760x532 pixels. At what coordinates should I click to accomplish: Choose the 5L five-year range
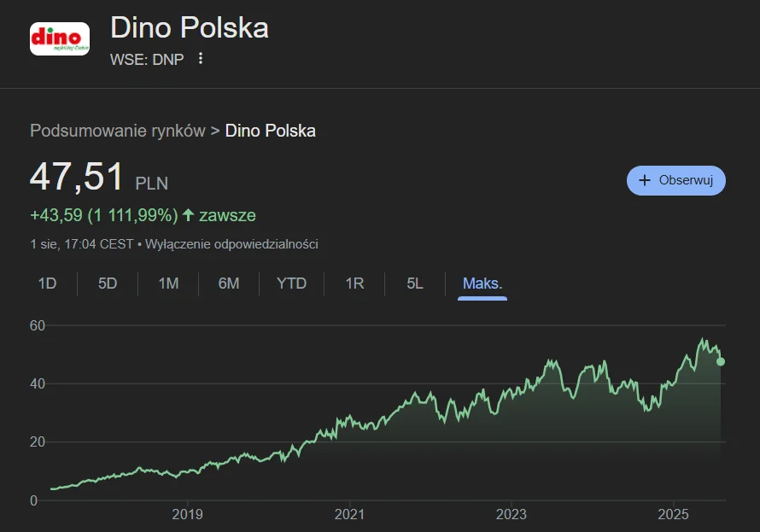[415, 284]
